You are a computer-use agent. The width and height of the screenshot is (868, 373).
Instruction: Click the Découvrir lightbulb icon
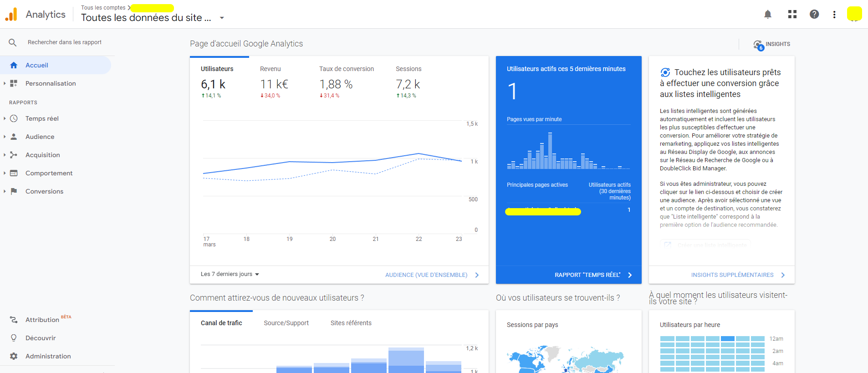pos(14,338)
